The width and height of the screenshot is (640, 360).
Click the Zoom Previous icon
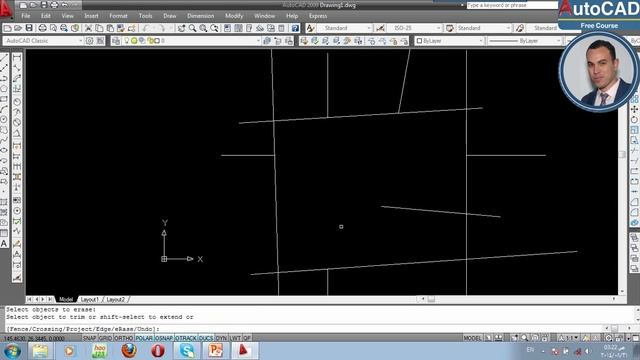[x=214, y=28]
